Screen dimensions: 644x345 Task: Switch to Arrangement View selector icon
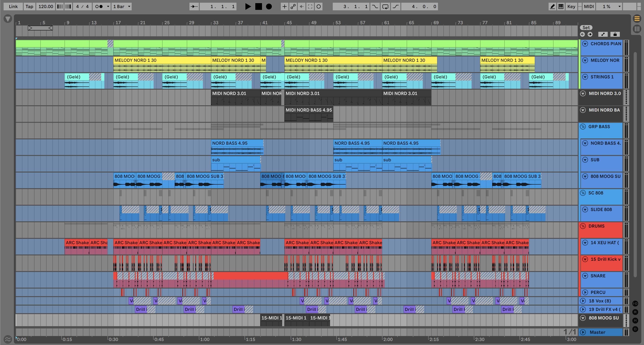(x=637, y=19)
